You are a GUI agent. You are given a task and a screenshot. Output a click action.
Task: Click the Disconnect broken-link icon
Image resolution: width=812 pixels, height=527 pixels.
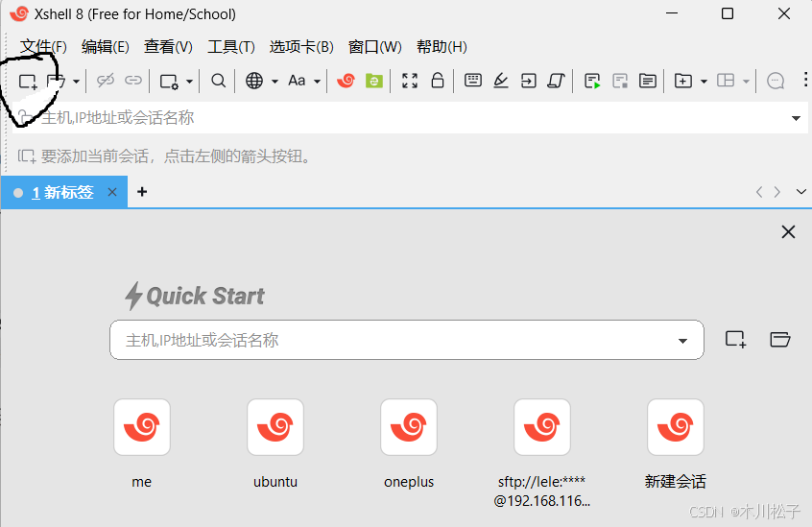(x=106, y=81)
